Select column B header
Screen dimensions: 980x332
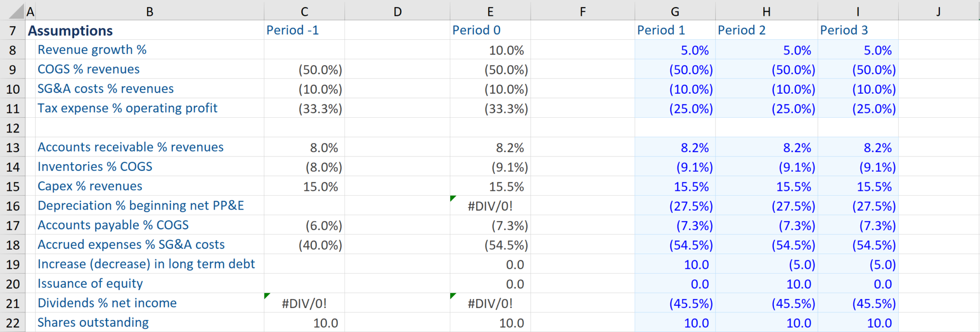pos(150,11)
